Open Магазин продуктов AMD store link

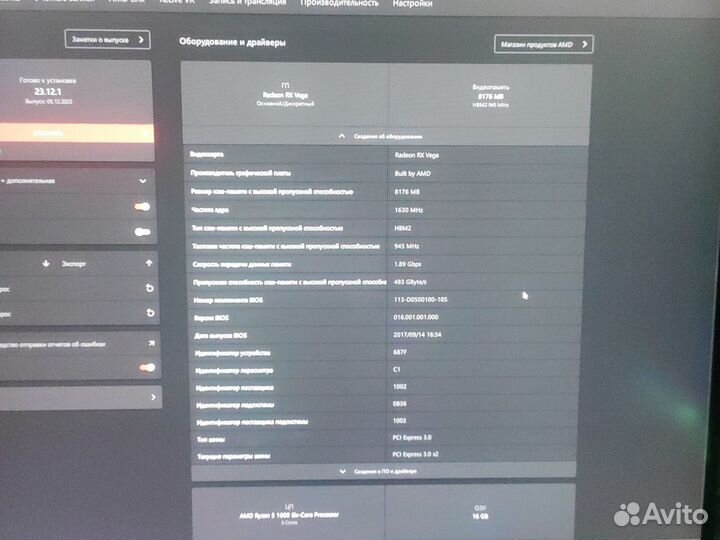(544, 45)
